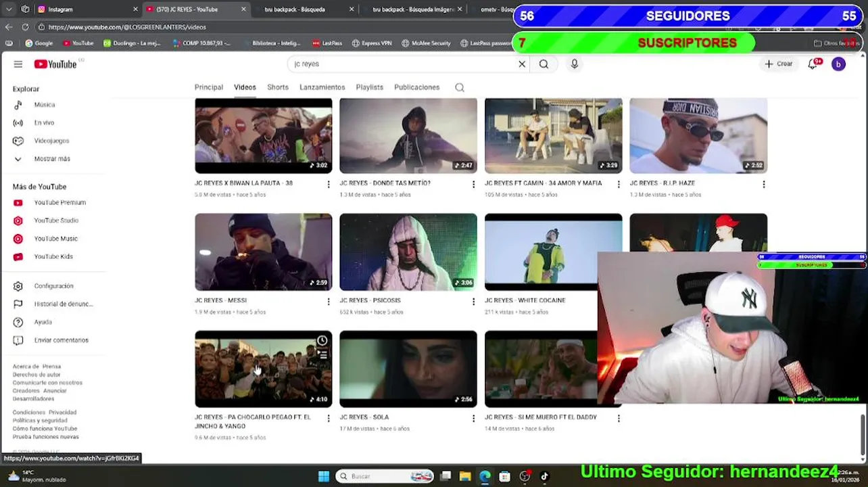Open the browser tab list dropdown chevron
Image resolution: width=868 pixels, height=487 pixels.
tap(8, 9)
